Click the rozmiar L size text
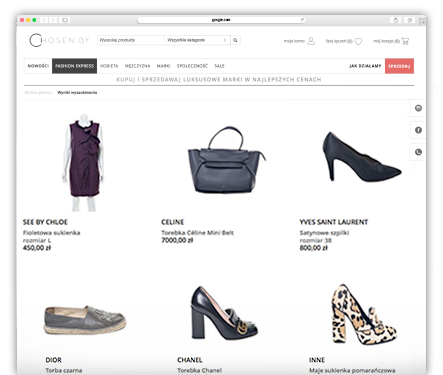 (x=37, y=240)
